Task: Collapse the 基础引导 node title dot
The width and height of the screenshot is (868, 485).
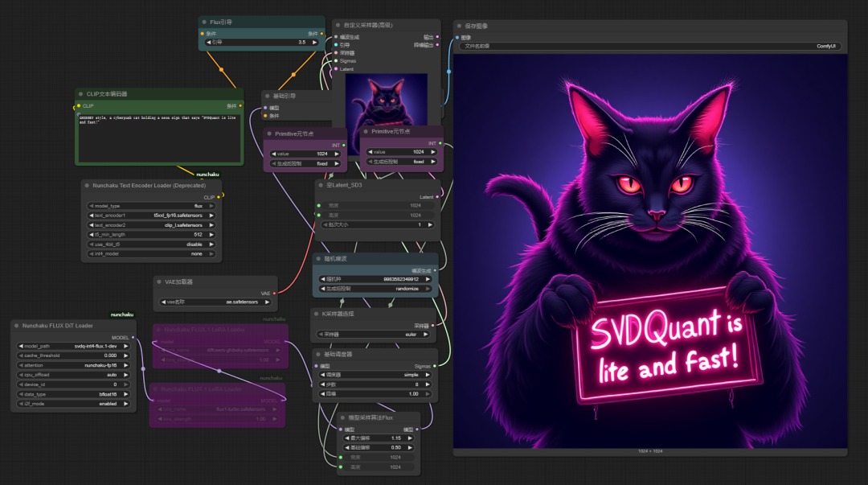Action: tap(268, 96)
